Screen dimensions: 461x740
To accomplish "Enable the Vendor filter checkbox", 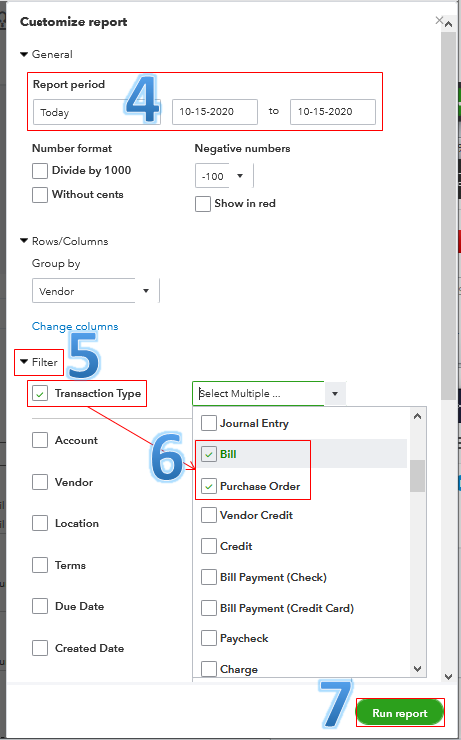I will click(40, 482).
